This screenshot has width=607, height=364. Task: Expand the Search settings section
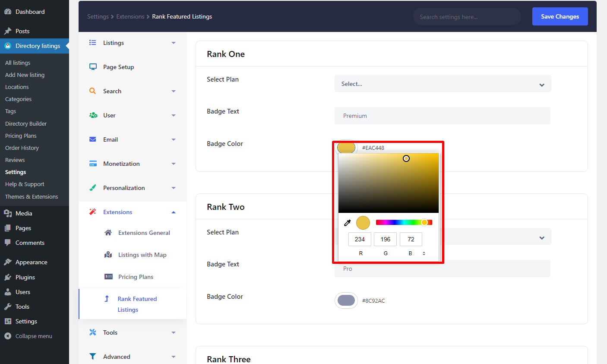coord(174,91)
